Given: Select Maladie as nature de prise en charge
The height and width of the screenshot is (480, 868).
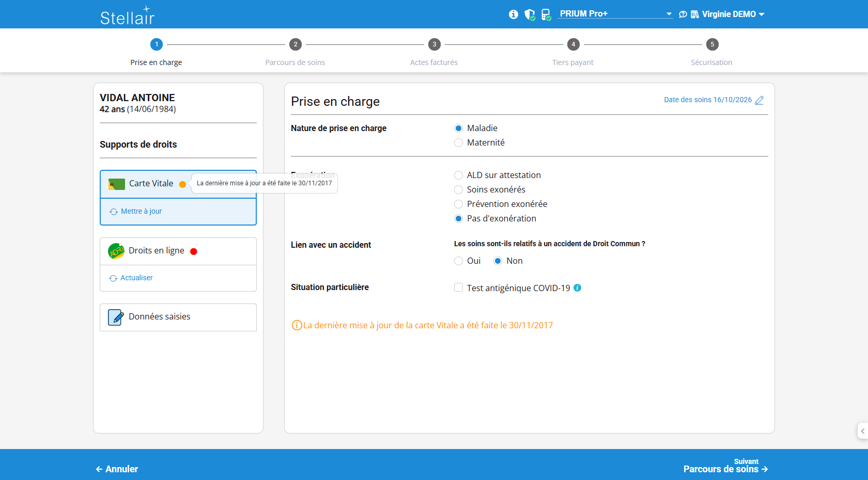Looking at the screenshot, I should point(458,128).
